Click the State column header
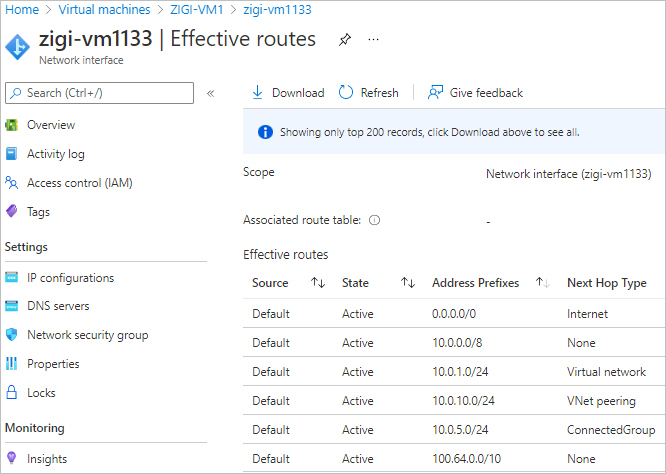Screen dimensions: 666x474 point(356,283)
